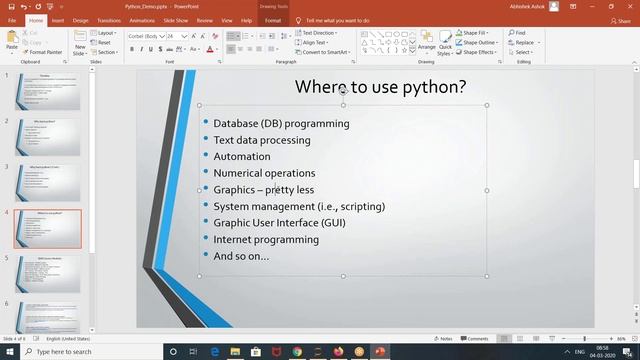
Task: Open character spacing options
Action: (180, 49)
